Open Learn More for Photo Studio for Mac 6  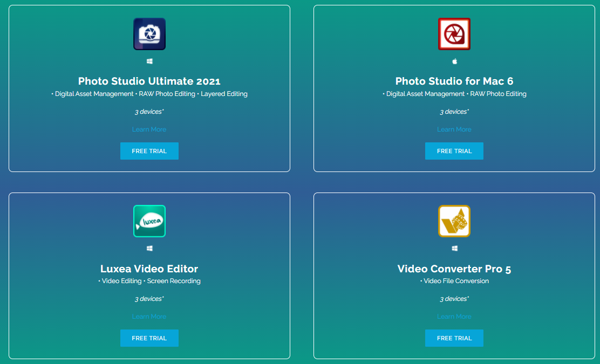(454, 129)
